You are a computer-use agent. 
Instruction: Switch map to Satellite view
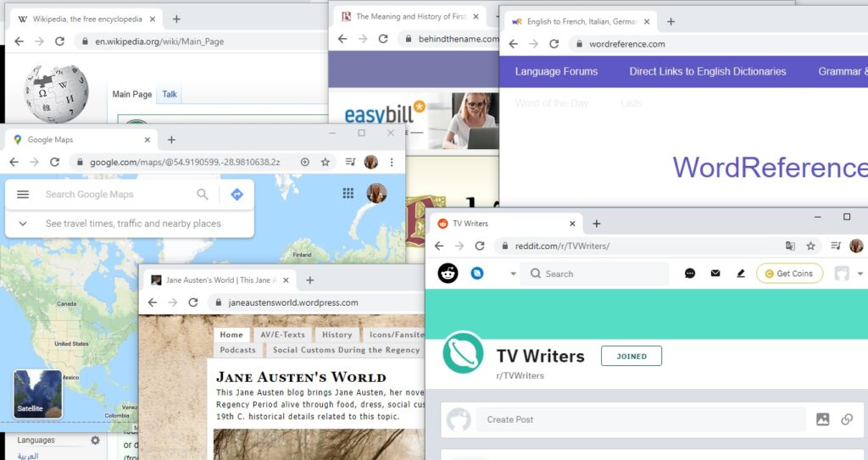(37, 395)
